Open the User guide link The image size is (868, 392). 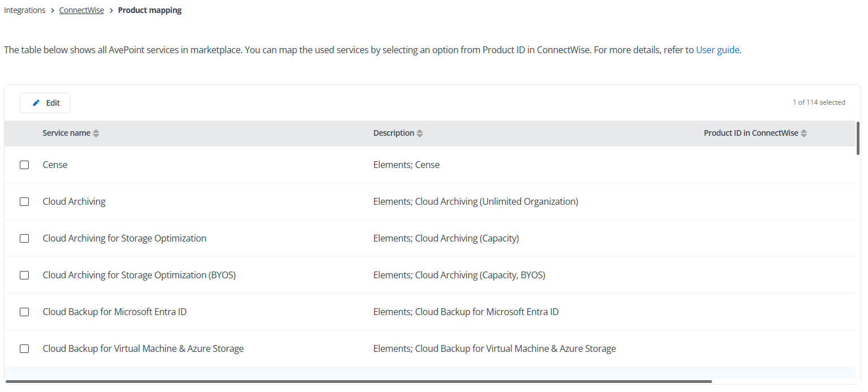[717, 50]
